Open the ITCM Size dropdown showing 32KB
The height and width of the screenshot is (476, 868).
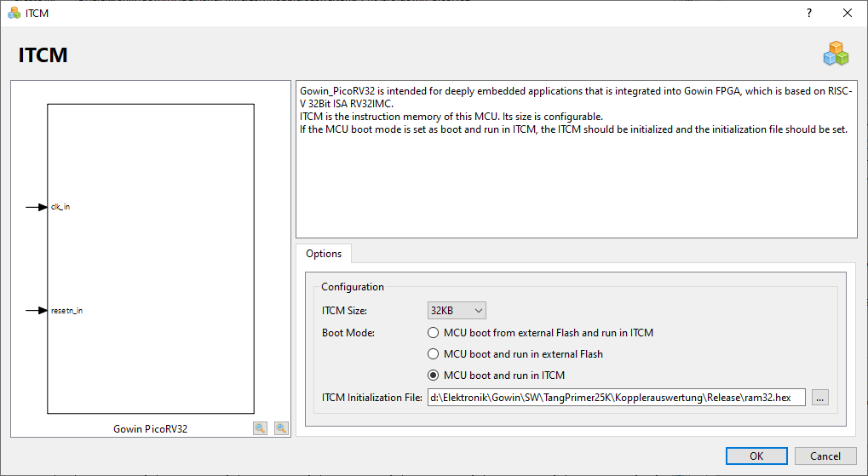tap(457, 311)
